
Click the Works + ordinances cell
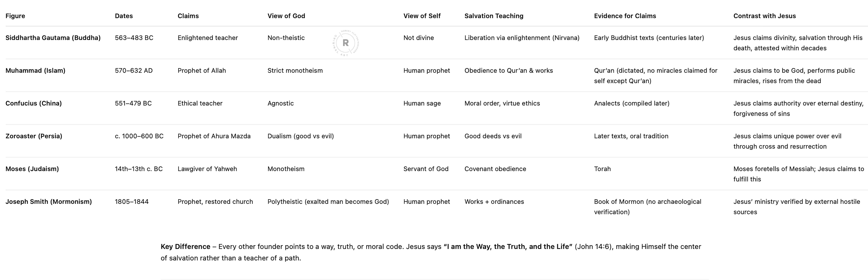point(494,202)
